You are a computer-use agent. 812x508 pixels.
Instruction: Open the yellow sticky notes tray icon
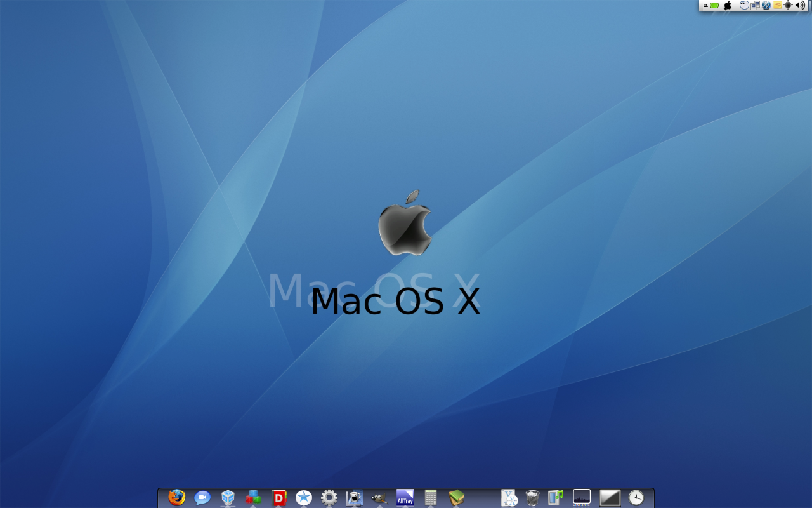777,5
